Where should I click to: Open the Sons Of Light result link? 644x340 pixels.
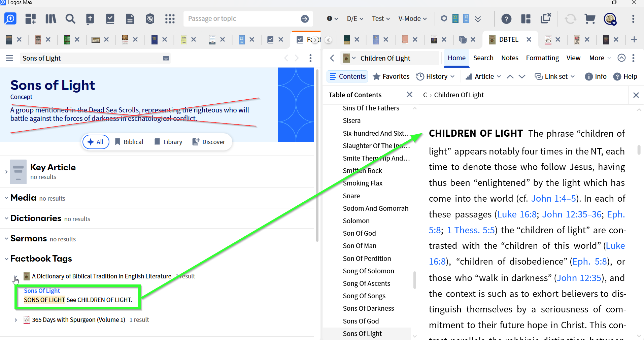click(x=42, y=291)
